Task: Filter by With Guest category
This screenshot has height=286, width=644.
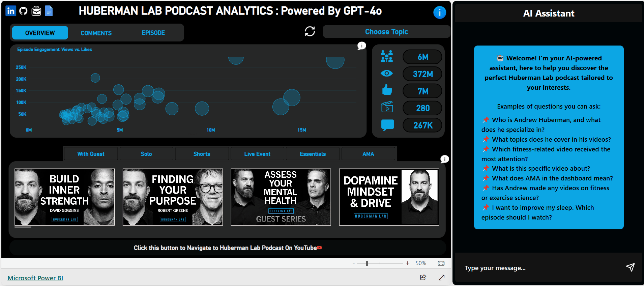Action: coord(91,154)
